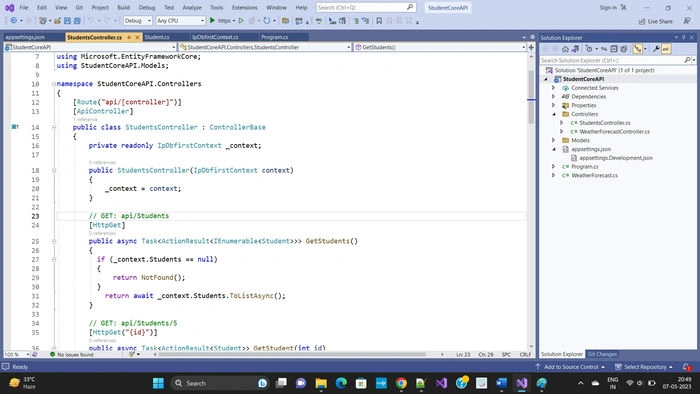Open Properties wrench icon in Solution Explorer
This screenshot has width=700, height=394.
[x=656, y=49]
